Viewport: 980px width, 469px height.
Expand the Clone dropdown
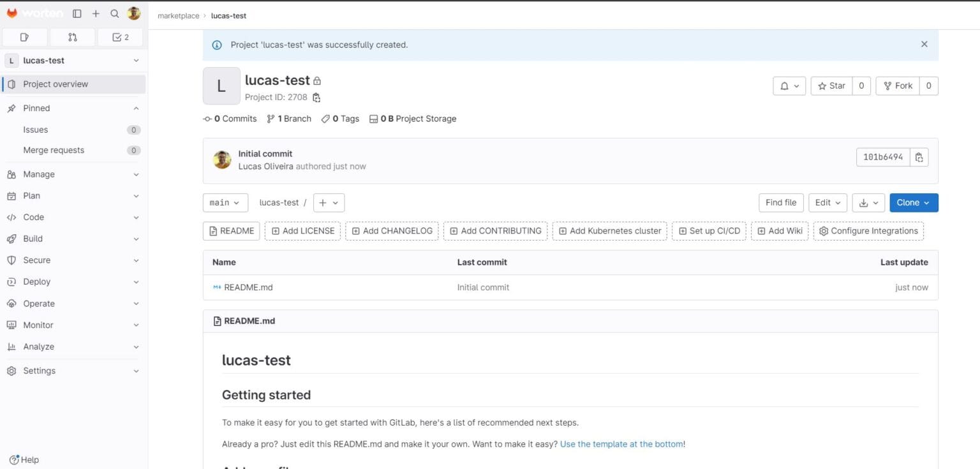[913, 202]
